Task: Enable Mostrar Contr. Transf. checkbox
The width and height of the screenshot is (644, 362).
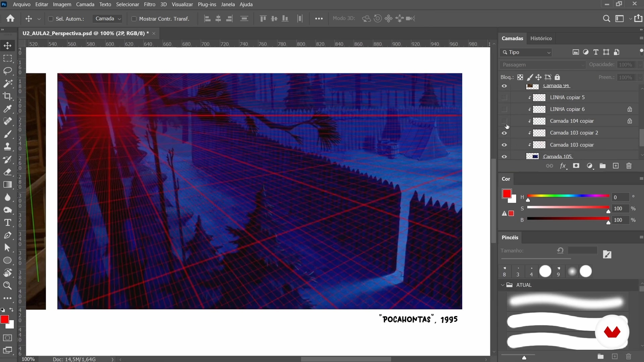Action: click(134, 19)
